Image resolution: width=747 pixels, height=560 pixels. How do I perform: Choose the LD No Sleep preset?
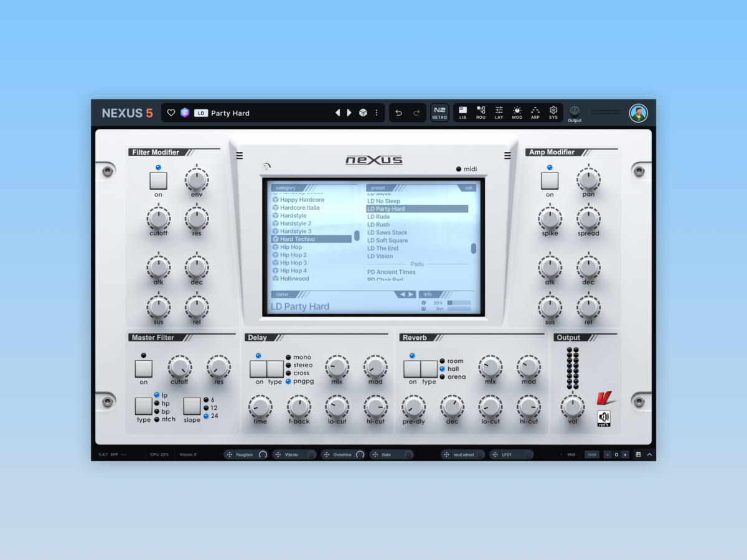click(383, 201)
